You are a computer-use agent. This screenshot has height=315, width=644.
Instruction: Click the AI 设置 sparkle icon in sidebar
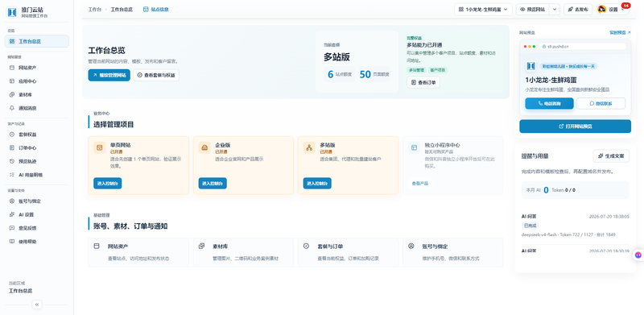coord(12,214)
